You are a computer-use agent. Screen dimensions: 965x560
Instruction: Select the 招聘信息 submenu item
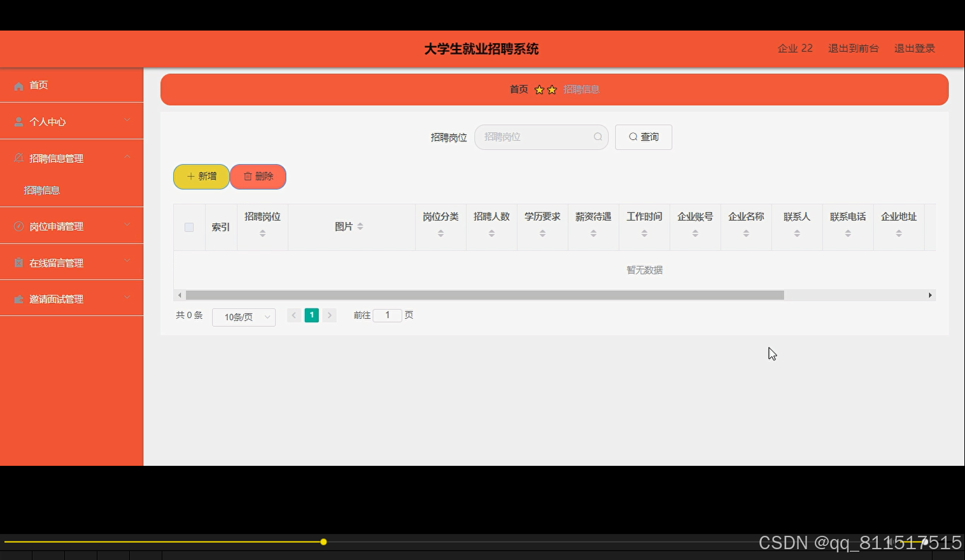pyautogui.click(x=42, y=190)
